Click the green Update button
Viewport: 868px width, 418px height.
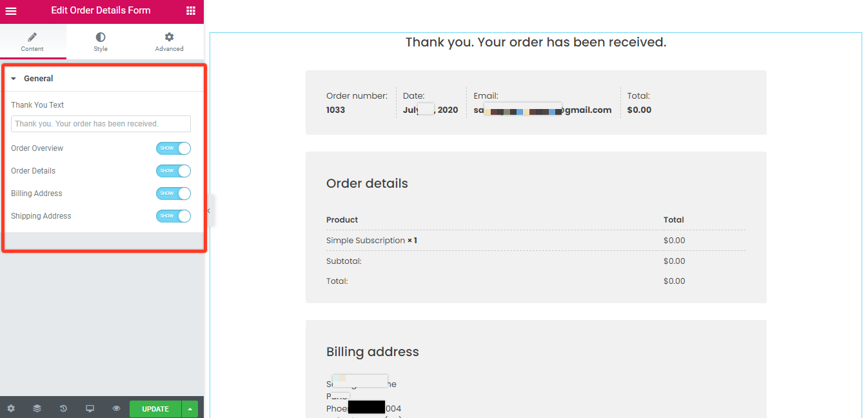tap(155, 408)
